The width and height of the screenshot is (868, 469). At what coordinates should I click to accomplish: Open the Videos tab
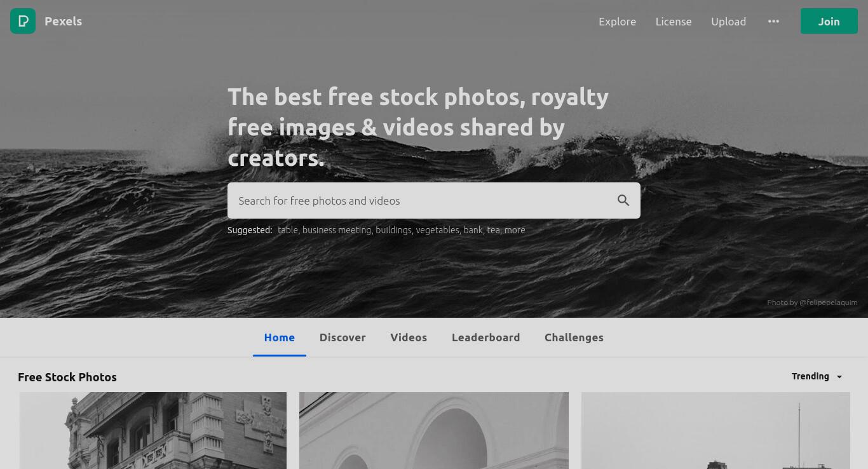point(409,337)
